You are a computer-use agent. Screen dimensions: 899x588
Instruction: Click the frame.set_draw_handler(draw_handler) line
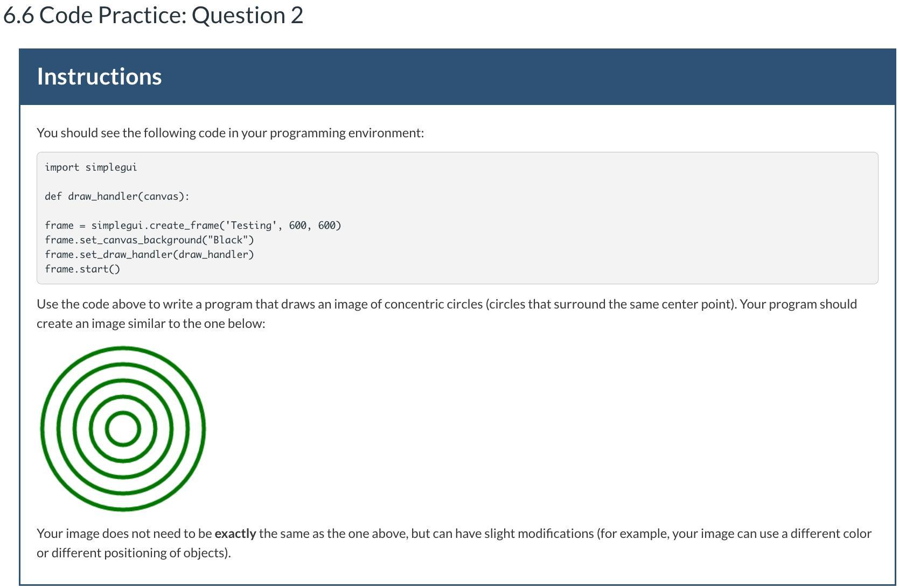149,255
